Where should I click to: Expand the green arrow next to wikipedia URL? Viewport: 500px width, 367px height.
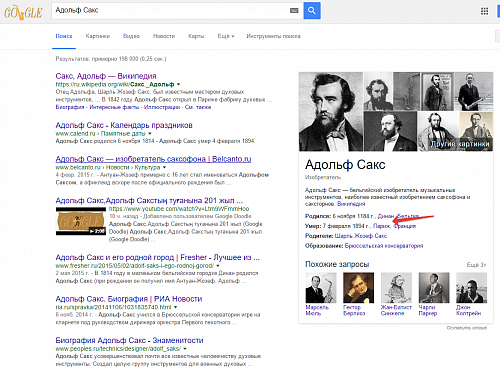pos(178,84)
